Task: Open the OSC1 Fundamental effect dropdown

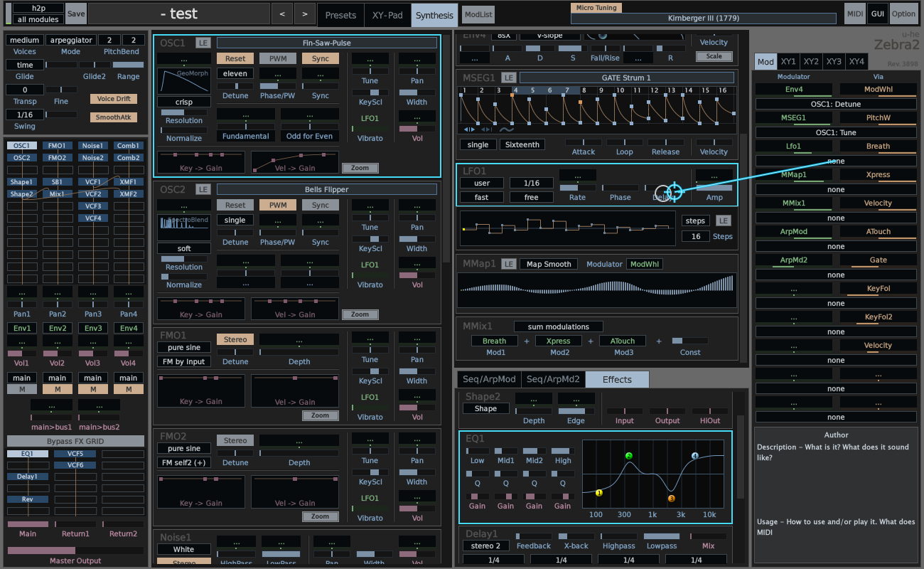Action: coord(246,136)
